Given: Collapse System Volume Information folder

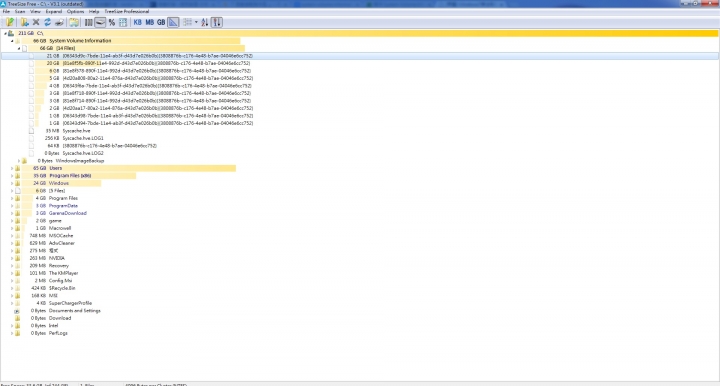Looking at the screenshot, I should pyautogui.click(x=12, y=41).
